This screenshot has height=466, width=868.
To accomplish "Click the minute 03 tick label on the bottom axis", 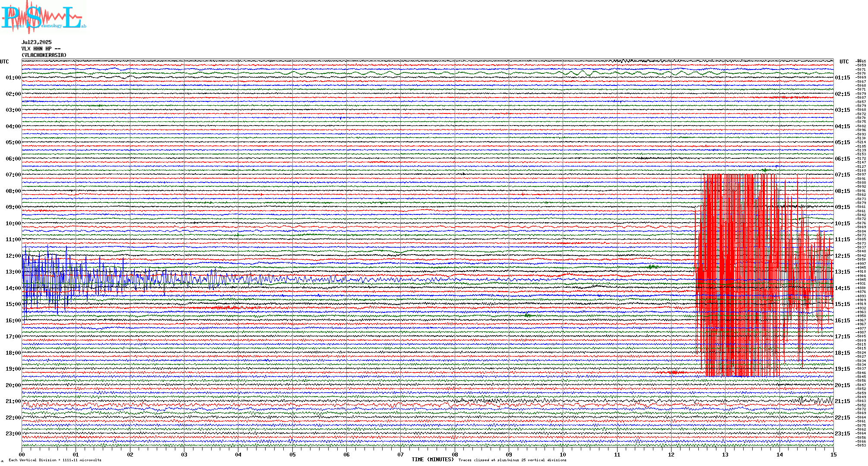I will (184, 454).
